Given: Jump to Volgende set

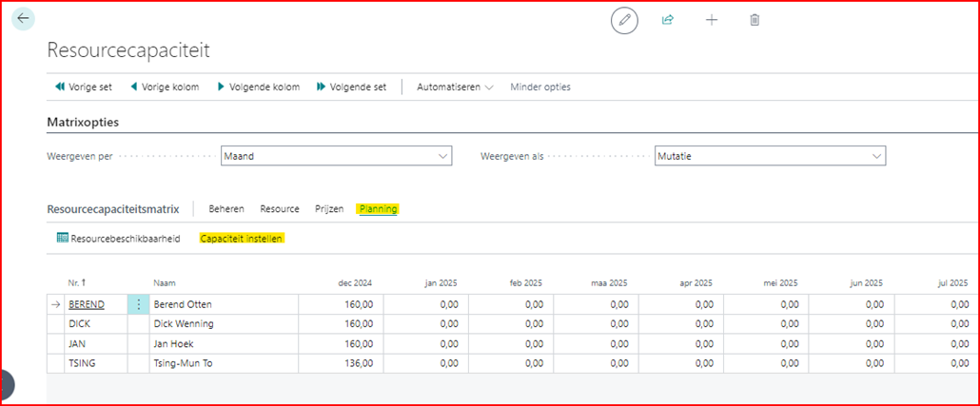Looking at the screenshot, I should click(351, 87).
